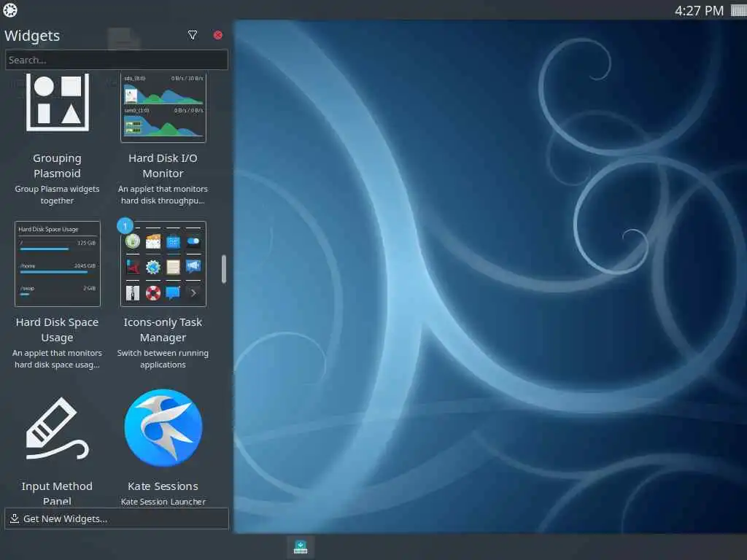Click the Widgets panel heading
Image resolution: width=747 pixels, height=560 pixels.
point(32,36)
